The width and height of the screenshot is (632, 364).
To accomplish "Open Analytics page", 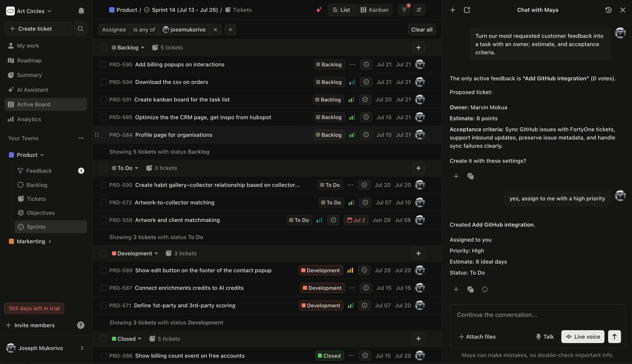I will pos(46,119).
